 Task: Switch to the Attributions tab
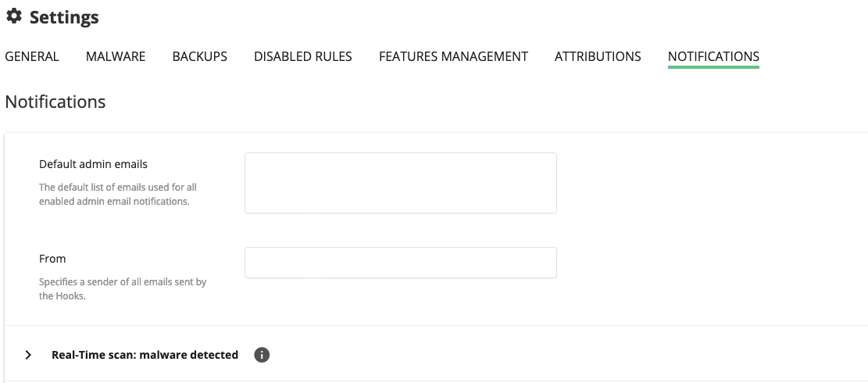pyautogui.click(x=598, y=56)
